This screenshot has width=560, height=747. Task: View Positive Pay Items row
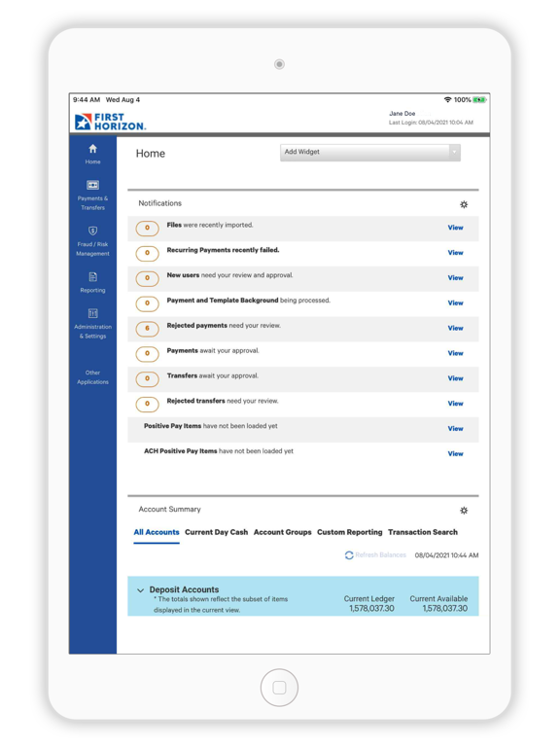(455, 429)
